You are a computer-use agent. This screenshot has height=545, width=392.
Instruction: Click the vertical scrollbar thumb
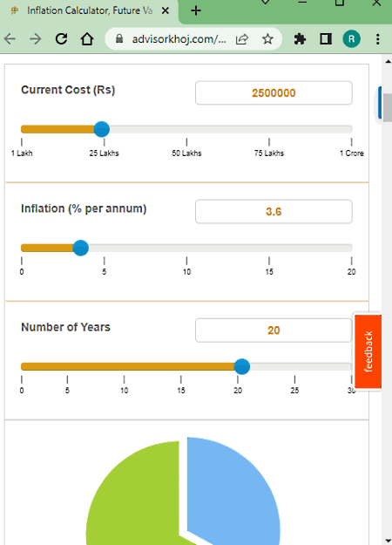388,108
